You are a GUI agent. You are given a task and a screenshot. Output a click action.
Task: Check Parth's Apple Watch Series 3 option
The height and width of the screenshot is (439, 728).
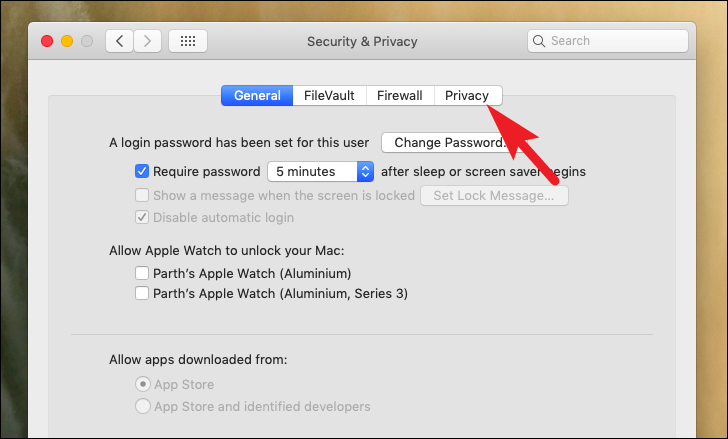[x=142, y=293]
